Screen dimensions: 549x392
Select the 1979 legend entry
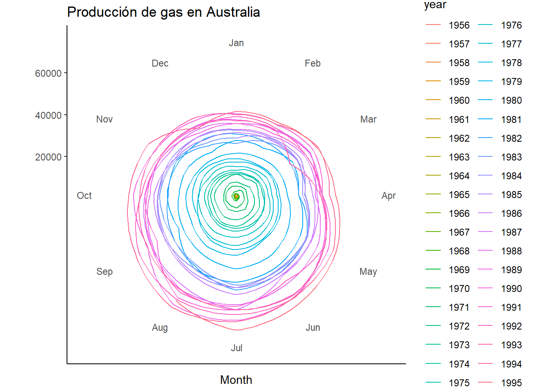500,82
